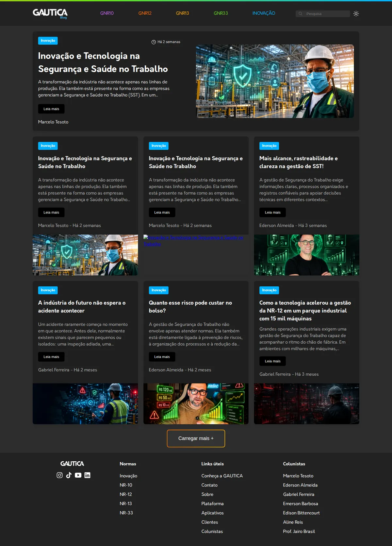
Task: Open columnist Edison Bittencourt footer link
Action: [302, 513]
